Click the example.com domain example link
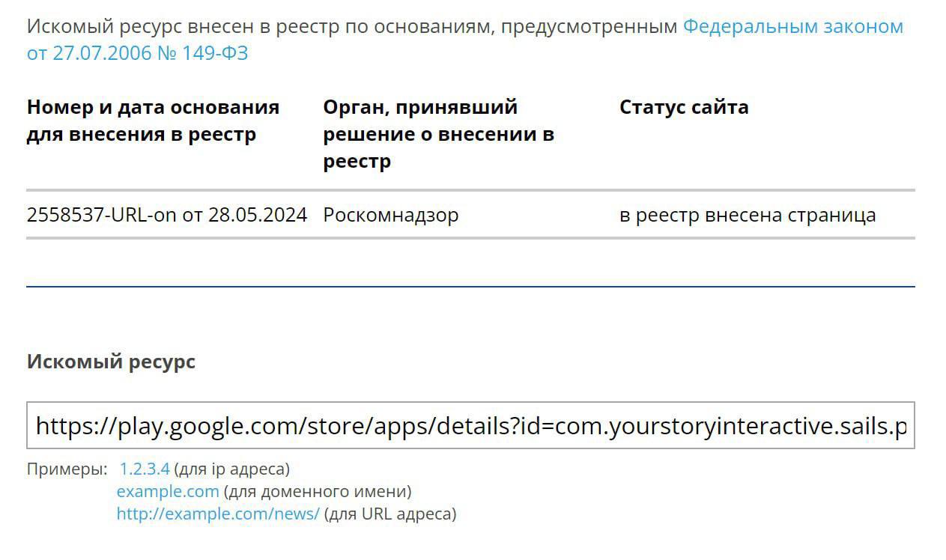The image size is (946, 560). (x=168, y=492)
